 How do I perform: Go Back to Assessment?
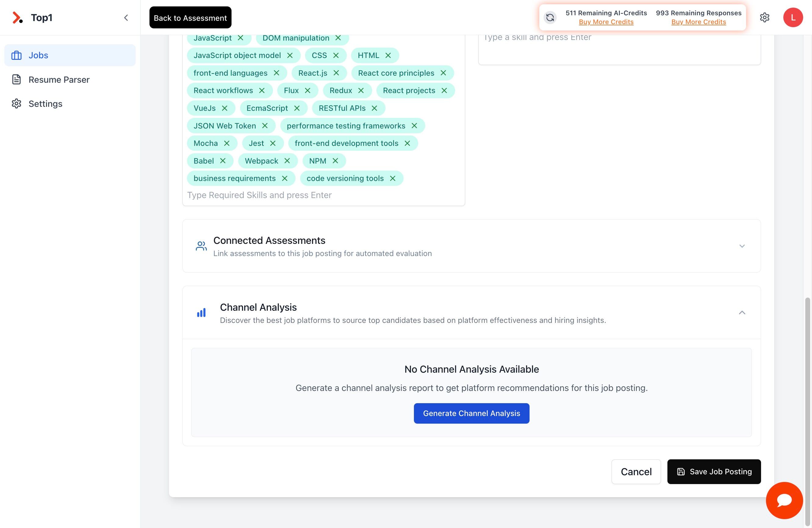190,17
